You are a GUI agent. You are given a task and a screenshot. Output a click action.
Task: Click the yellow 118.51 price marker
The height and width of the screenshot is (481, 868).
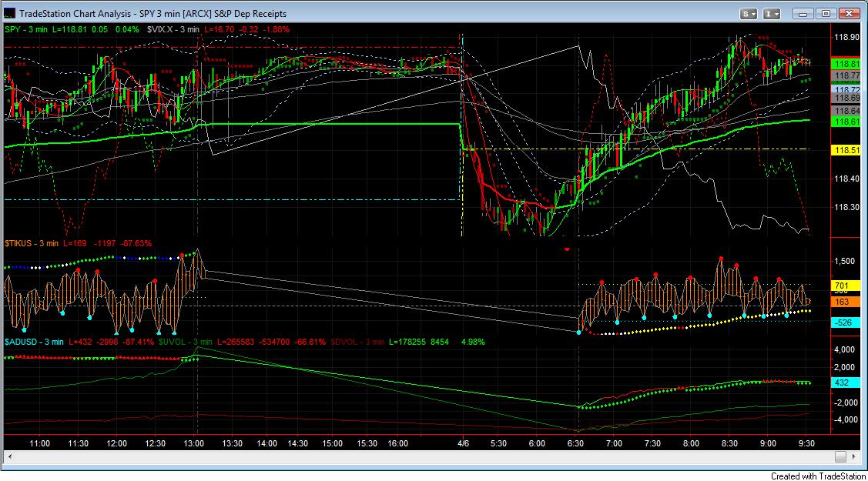click(x=846, y=150)
